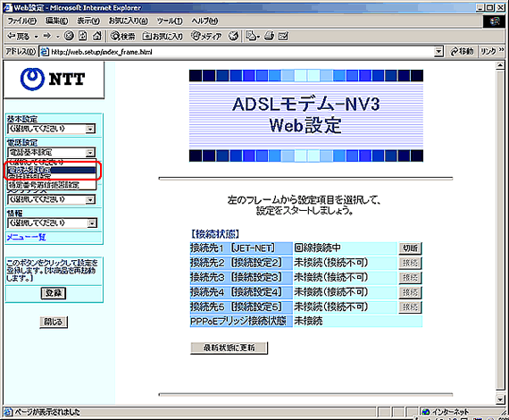The height and width of the screenshot is (420, 509).
Task: Open the address bar dropdown arrow
Action: [438, 52]
